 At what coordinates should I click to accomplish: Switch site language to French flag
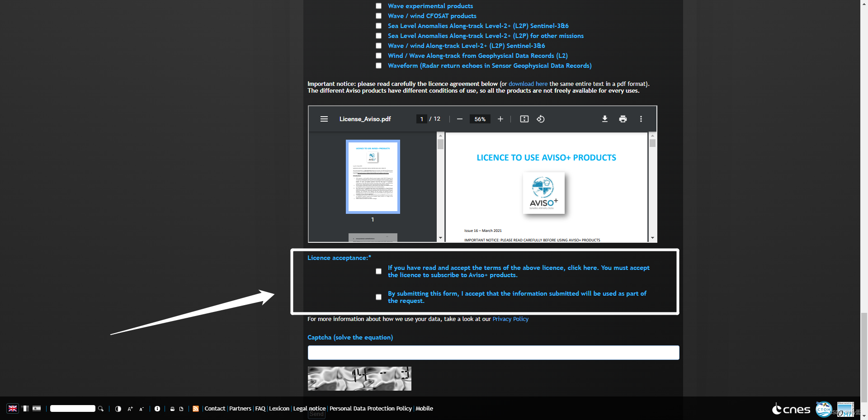coord(26,408)
